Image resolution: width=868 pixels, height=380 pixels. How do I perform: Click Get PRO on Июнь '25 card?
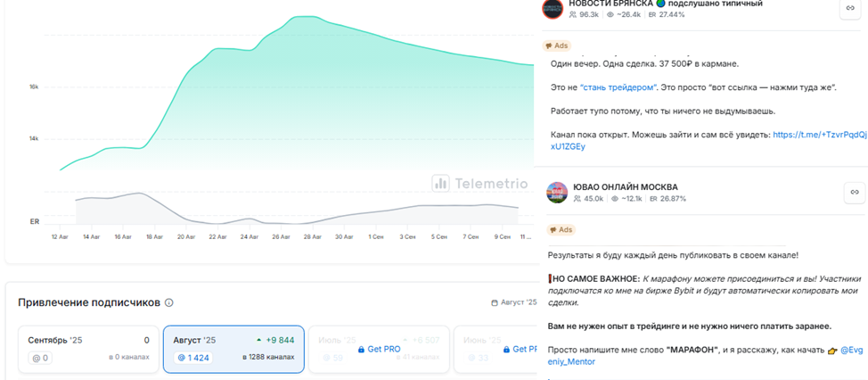pos(525,349)
